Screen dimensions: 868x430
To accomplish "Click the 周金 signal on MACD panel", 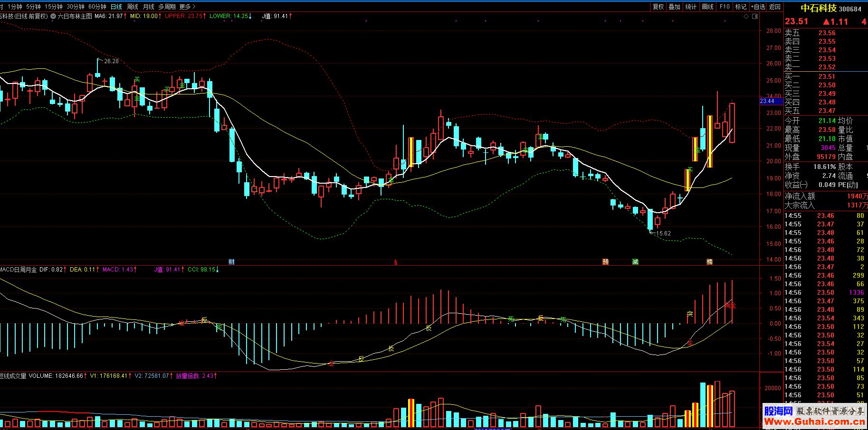I will tap(730, 305).
